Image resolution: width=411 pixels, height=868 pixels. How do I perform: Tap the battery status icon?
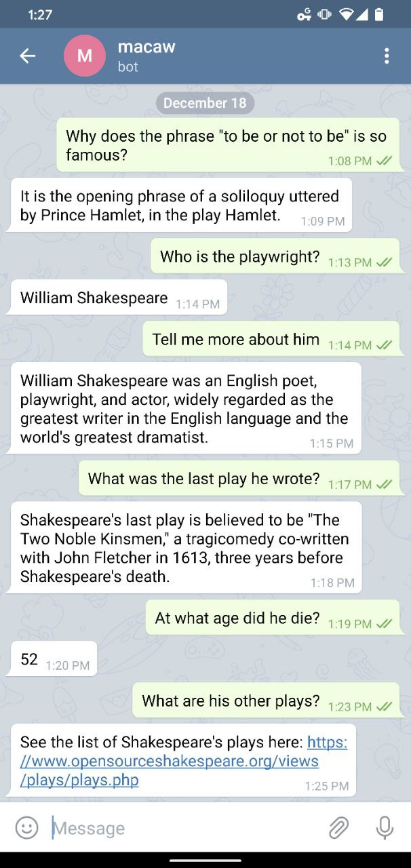coord(379,14)
